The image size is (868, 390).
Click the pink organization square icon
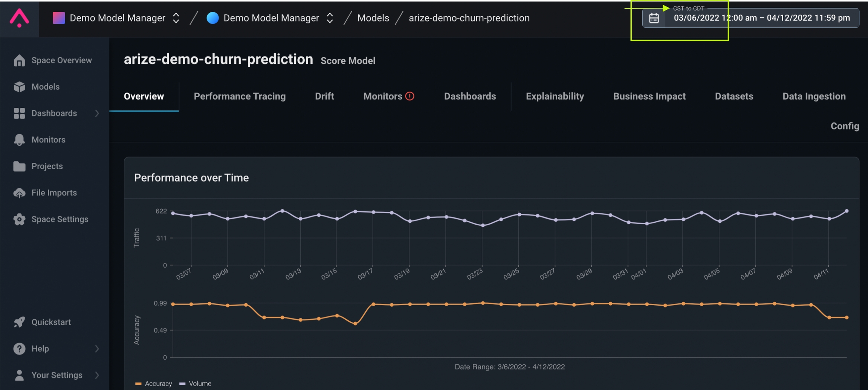[x=59, y=18]
